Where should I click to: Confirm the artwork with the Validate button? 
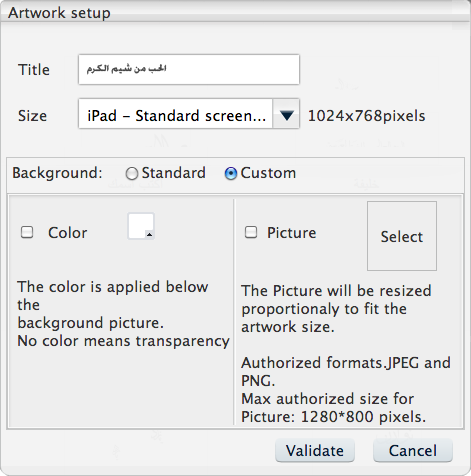[x=315, y=451]
